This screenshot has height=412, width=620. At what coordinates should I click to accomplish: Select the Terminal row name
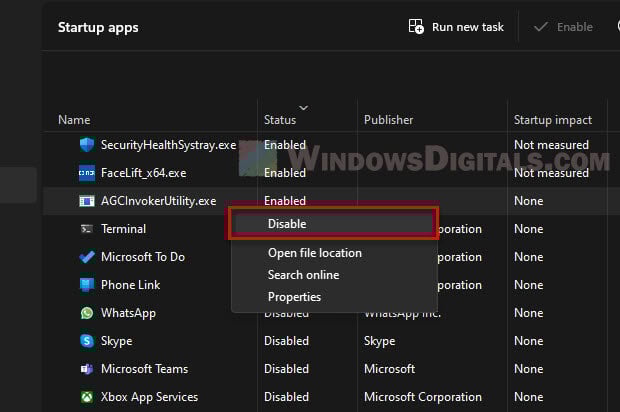click(123, 229)
